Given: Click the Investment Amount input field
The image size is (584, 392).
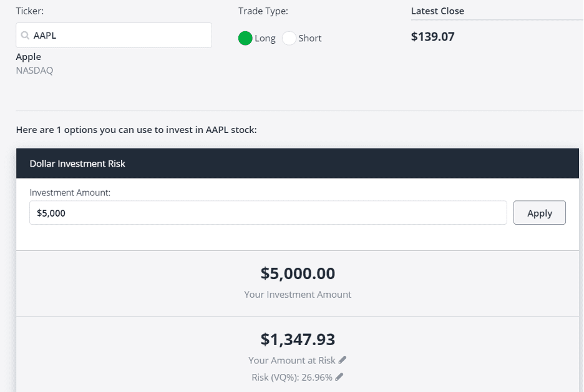Looking at the screenshot, I should (x=268, y=213).
